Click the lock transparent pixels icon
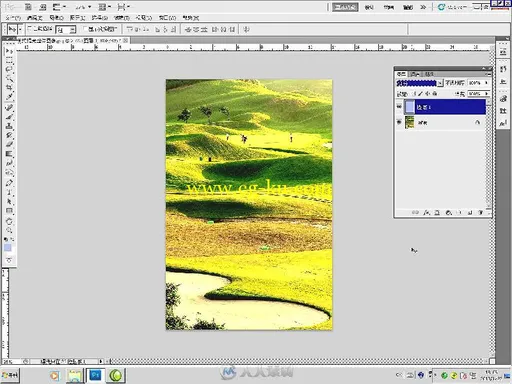The height and width of the screenshot is (384, 512). [414, 94]
